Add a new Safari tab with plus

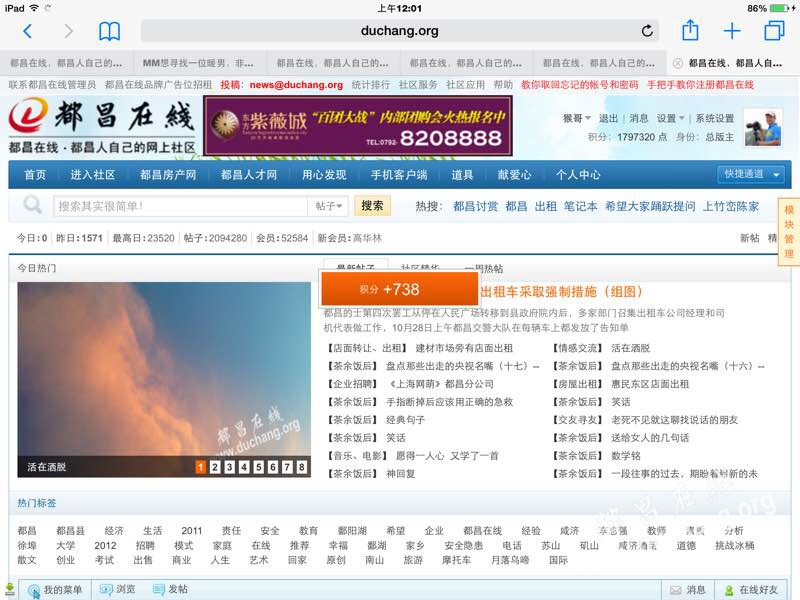pos(732,31)
